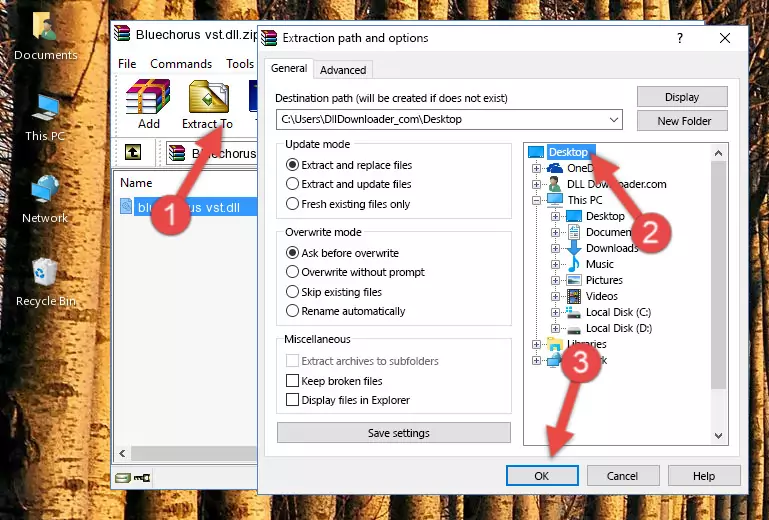Click the disk drive icon in WinRAR status bar
The height and width of the screenshot is (520, 769).
tap(123, 477)
